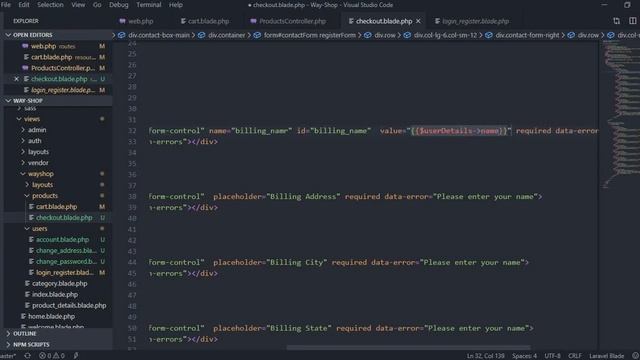Change language mode via Laravel Blade
This screenshot has width=640, height=360.
[x=606, y=356]
